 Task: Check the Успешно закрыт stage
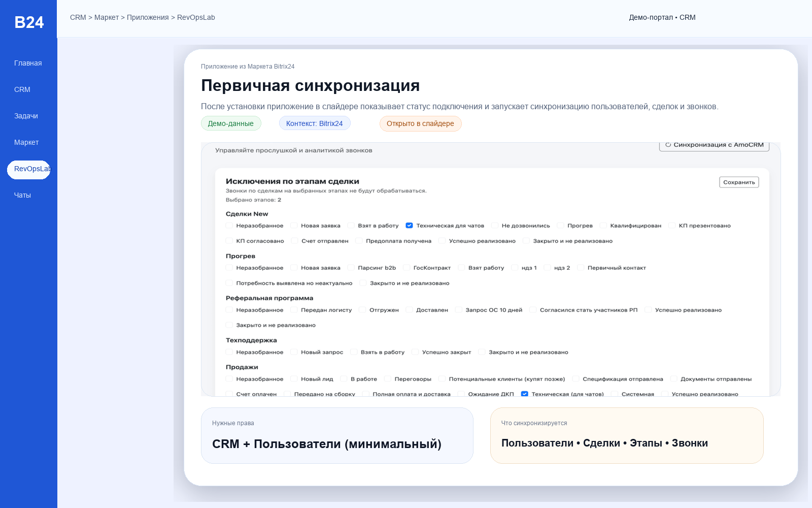click(x=415, y=352)
